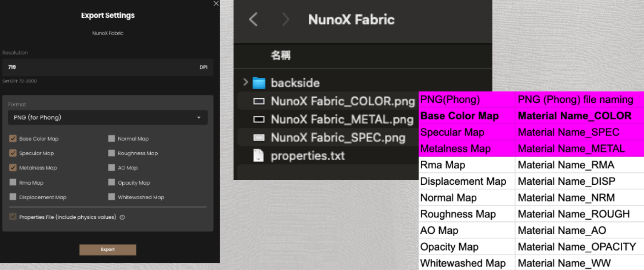Click the NunoX Fabric_SPEC.png file icon
The width and height of the screenshot is (644, 270).
click(x=259, y=138)
